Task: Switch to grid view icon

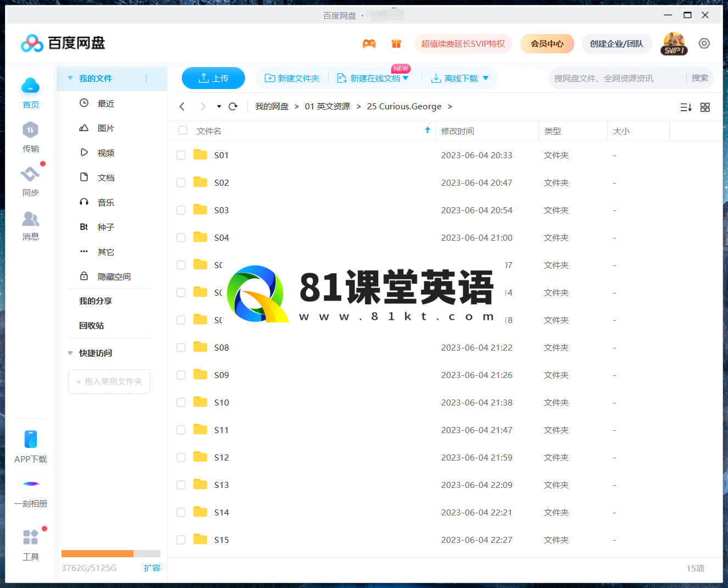Action: coord(705,107)
